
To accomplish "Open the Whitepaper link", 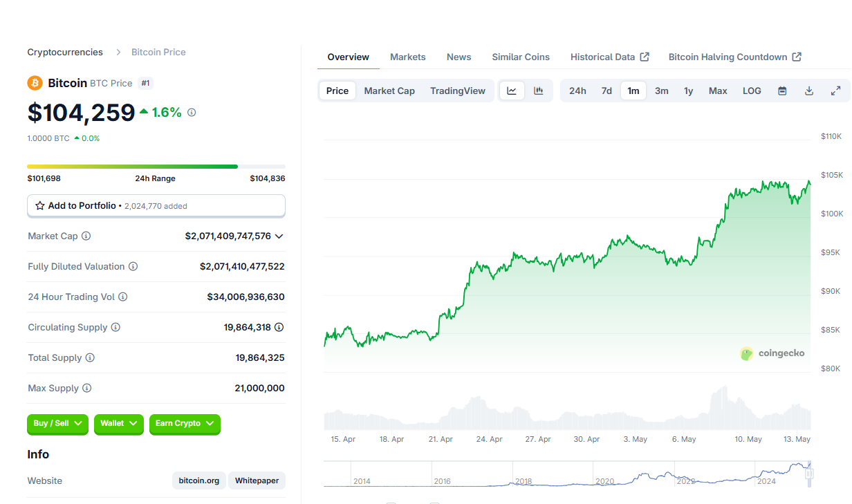I will (x=257, y=480).
